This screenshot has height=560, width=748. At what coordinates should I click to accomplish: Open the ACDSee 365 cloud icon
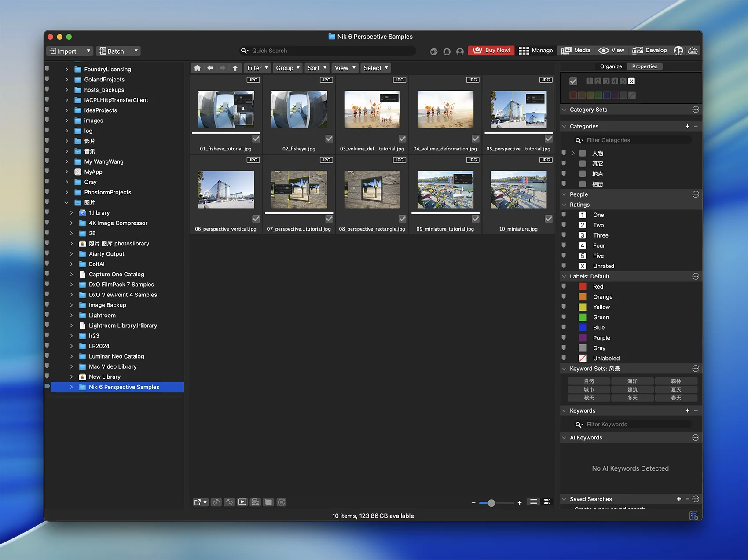point(693,51)
